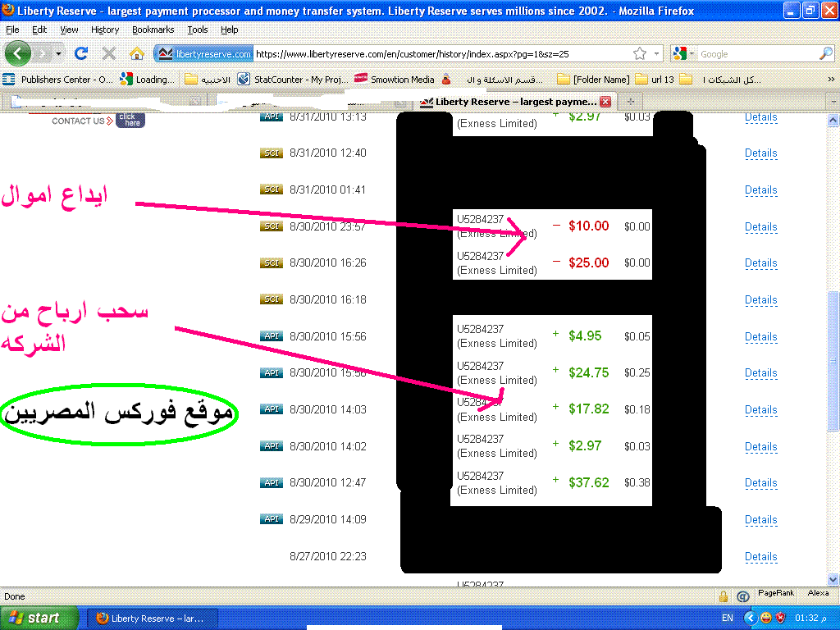Go back using the green back arrow
The height and width of the screenshot is (630, 840).
[x=18, y=53]
